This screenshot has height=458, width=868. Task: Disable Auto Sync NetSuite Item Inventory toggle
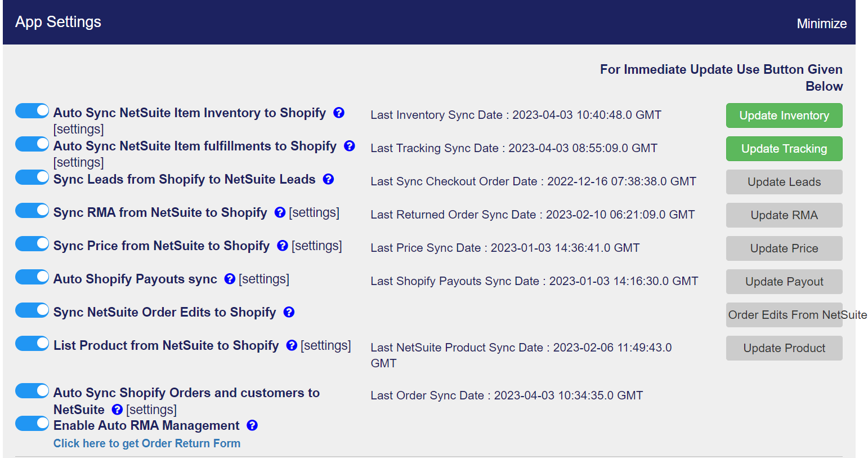pos(32,111)
